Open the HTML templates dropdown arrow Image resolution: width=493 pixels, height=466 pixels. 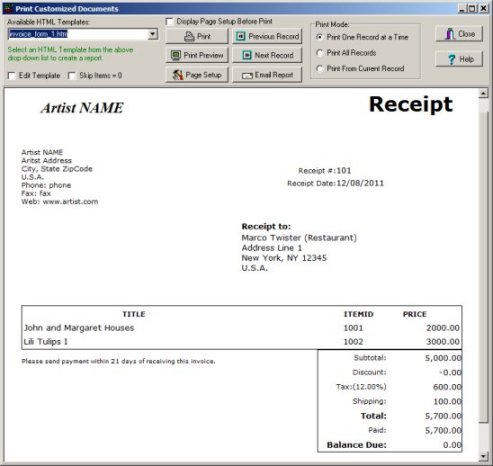click(x=153, y=34)
